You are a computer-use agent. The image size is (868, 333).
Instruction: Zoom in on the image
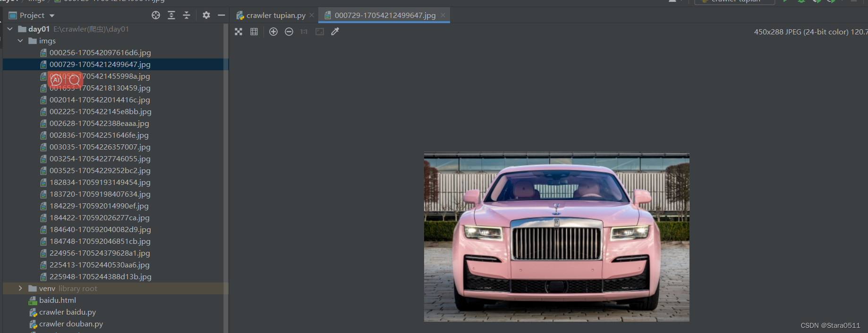(x=273, y=32)
